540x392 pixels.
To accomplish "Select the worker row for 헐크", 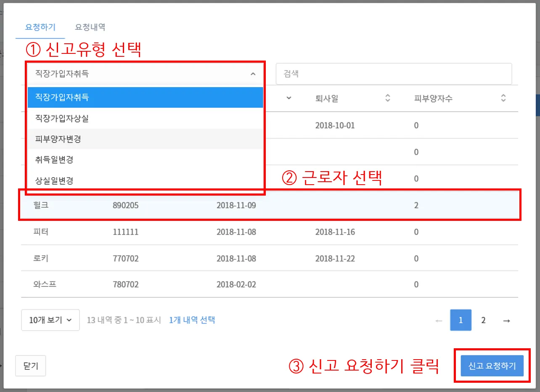I will [269, 206].
